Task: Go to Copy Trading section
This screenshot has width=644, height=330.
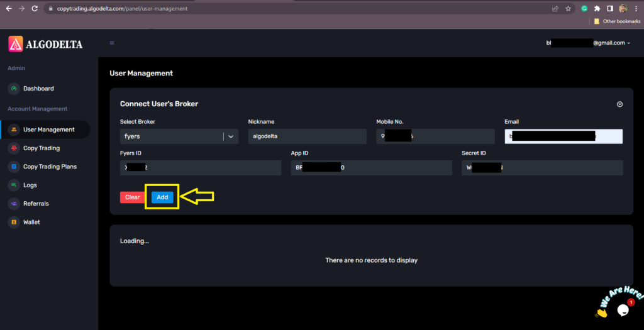Action: point(42,148)
